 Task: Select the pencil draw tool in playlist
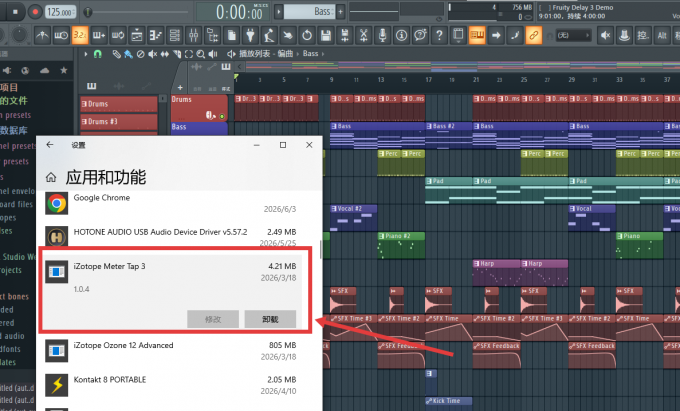pyautogui.click(x=117, y=54)
